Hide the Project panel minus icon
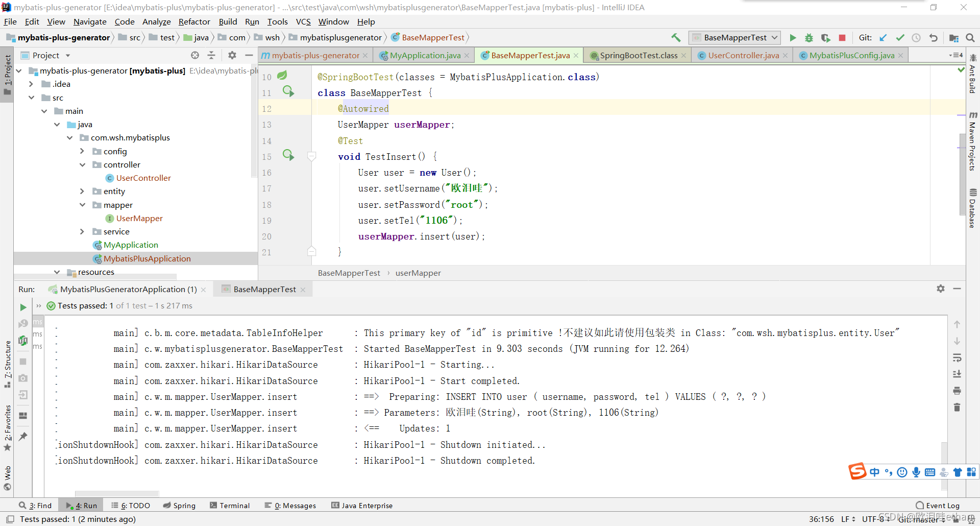 [249, 55]
